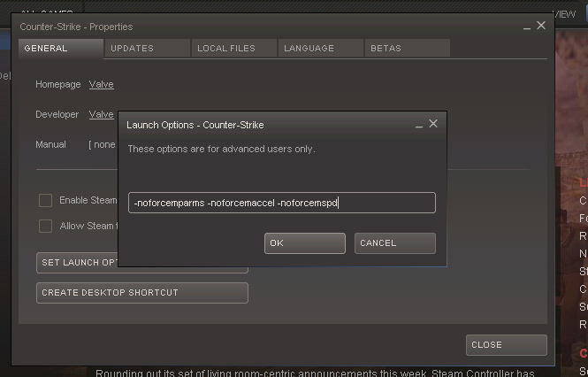Minimize the Counter-Strike Properties window
This screenshot has height=377, width=588.
click(526, 27)
